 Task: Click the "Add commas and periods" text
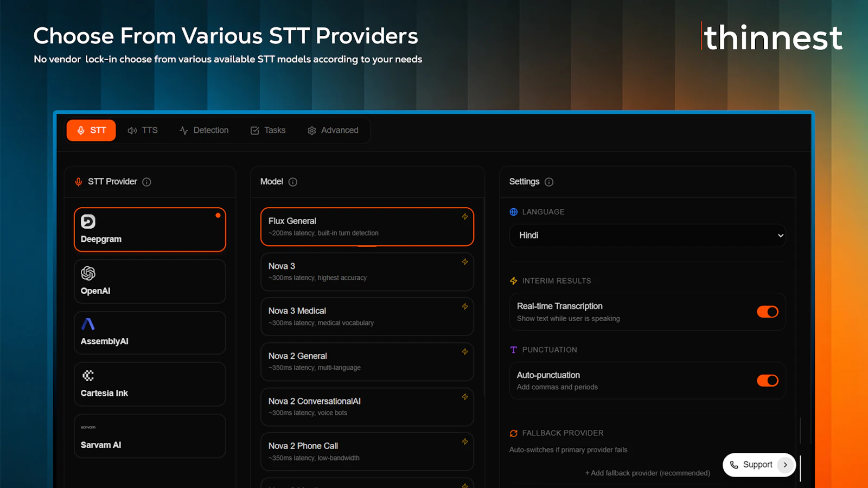[x=557, y=387]
